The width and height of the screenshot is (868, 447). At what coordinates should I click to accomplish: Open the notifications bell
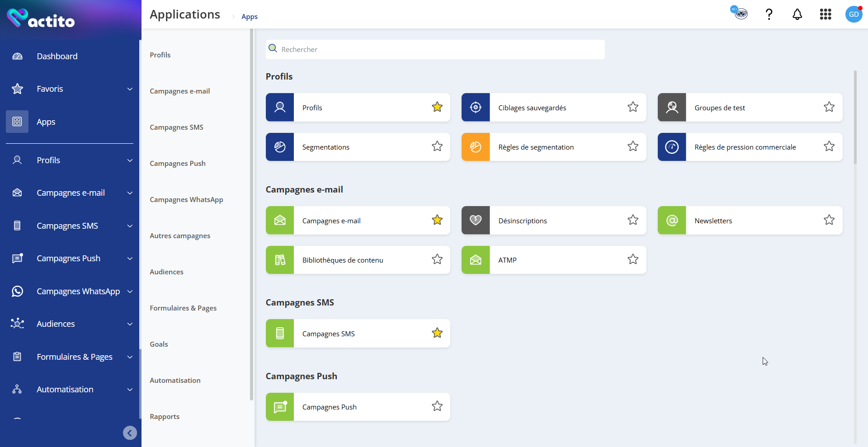[x=797, y=14]
